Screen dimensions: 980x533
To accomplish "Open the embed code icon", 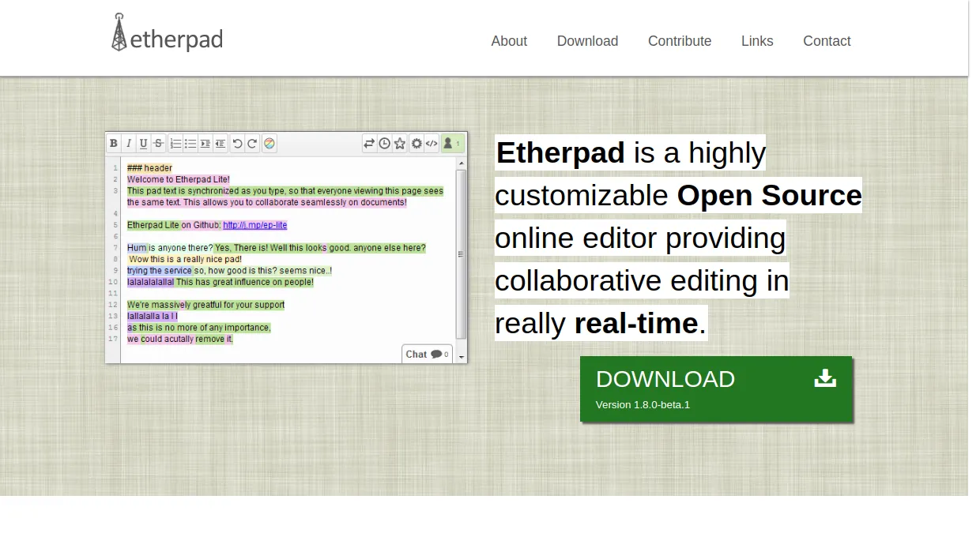I will [x=432, y=144].
